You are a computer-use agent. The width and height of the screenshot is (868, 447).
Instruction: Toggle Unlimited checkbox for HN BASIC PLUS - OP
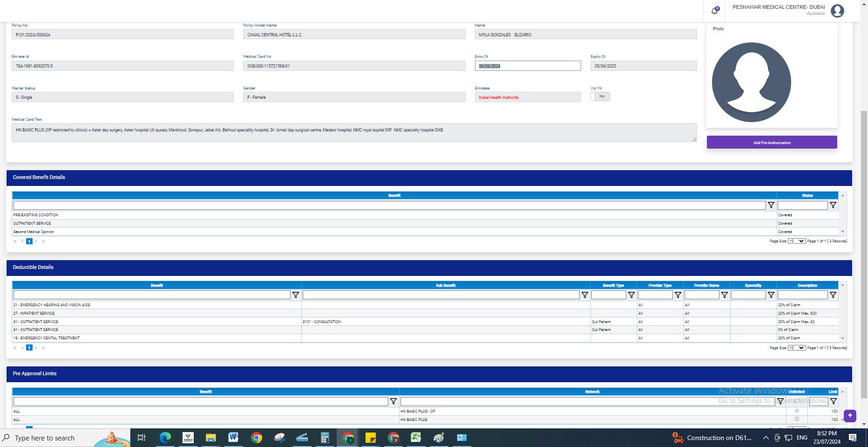click(796, 411)
